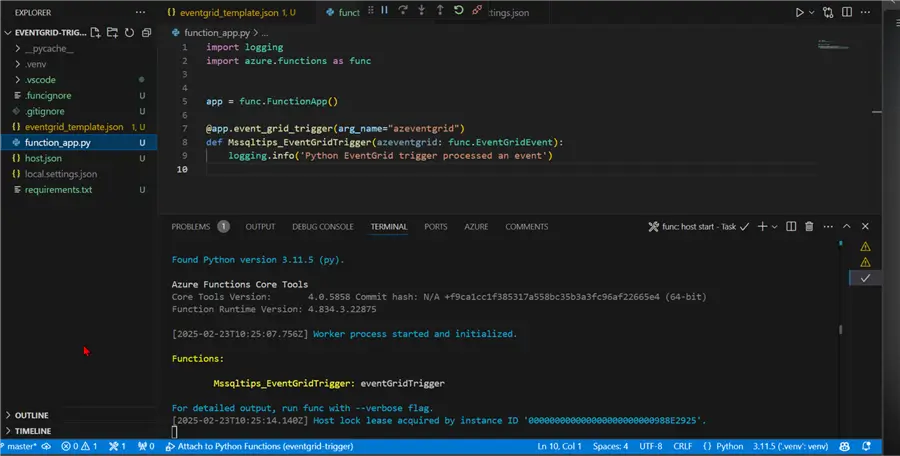
Task: Change indentation via Spaces: 4
Action: [x=610, y=446]
